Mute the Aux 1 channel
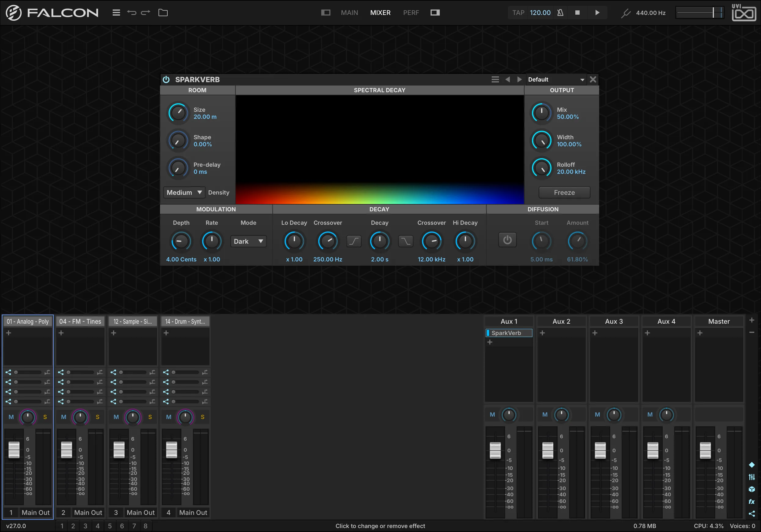761x532 pixels. (x=492, y=415)
